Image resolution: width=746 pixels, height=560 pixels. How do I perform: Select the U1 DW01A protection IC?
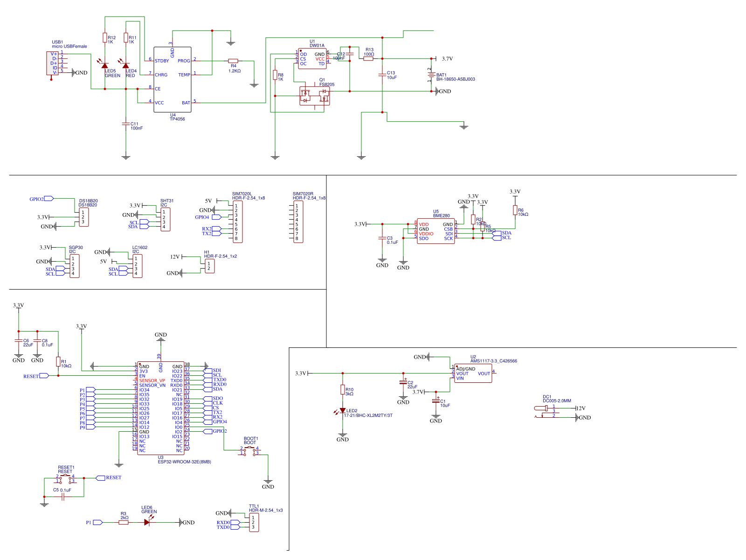312,59
